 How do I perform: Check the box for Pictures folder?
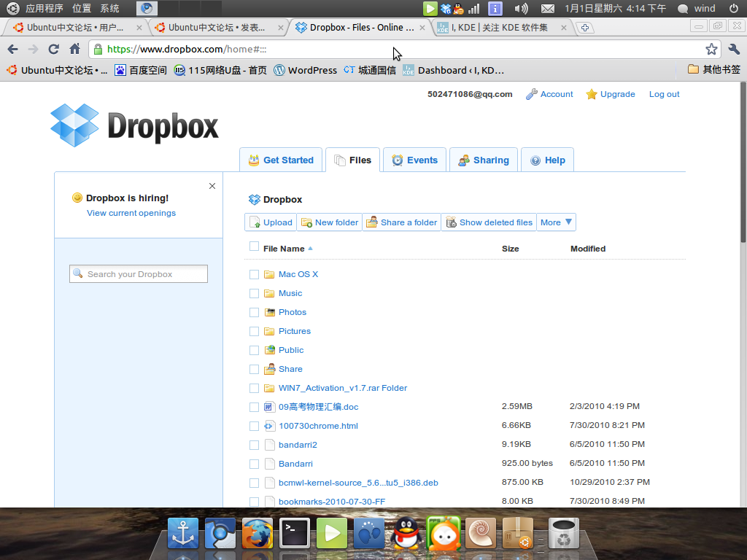pos(254,332)
